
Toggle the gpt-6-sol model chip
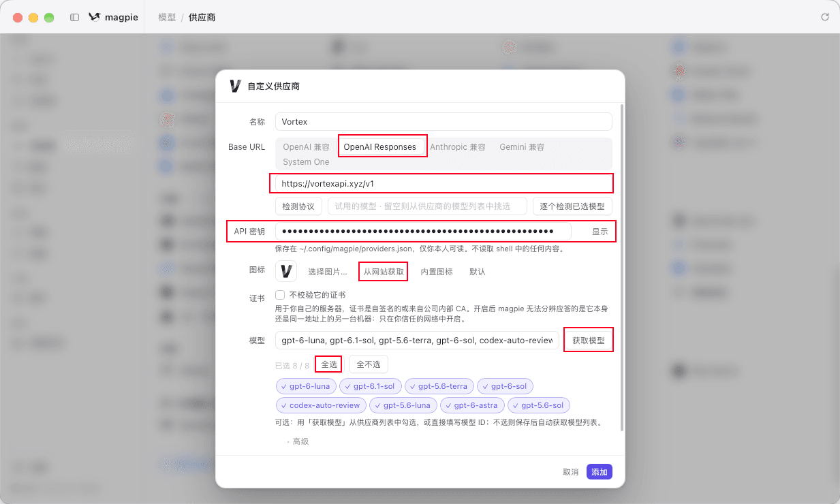tap(505, 386)
